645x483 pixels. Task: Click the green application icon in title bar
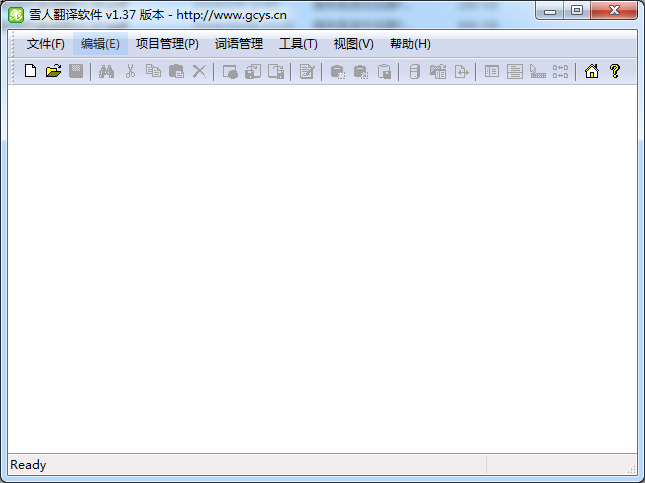pos(16,15)
